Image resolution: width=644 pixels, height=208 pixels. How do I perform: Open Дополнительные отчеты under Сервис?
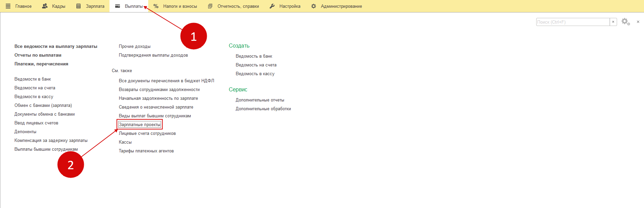click(x=260, y=100)
